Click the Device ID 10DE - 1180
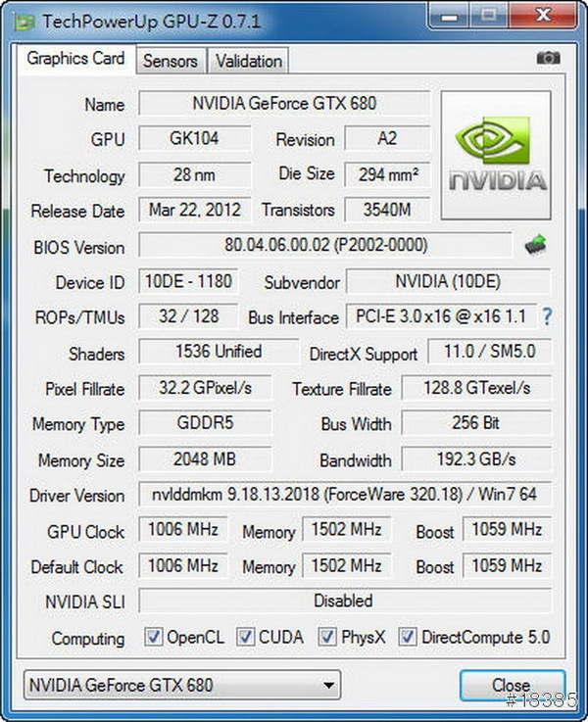Screen dimensions: 588x722 click(x=188, y=281)
